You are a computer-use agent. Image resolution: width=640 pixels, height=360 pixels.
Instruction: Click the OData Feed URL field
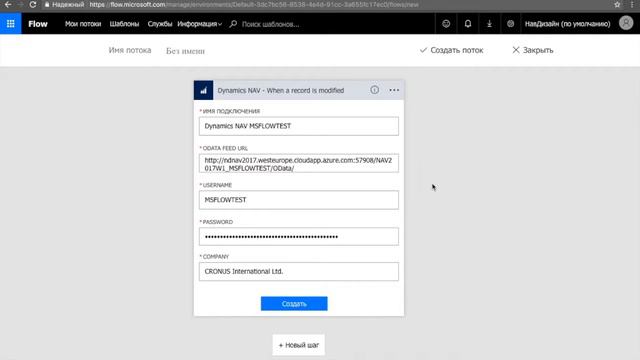[299, 163]
